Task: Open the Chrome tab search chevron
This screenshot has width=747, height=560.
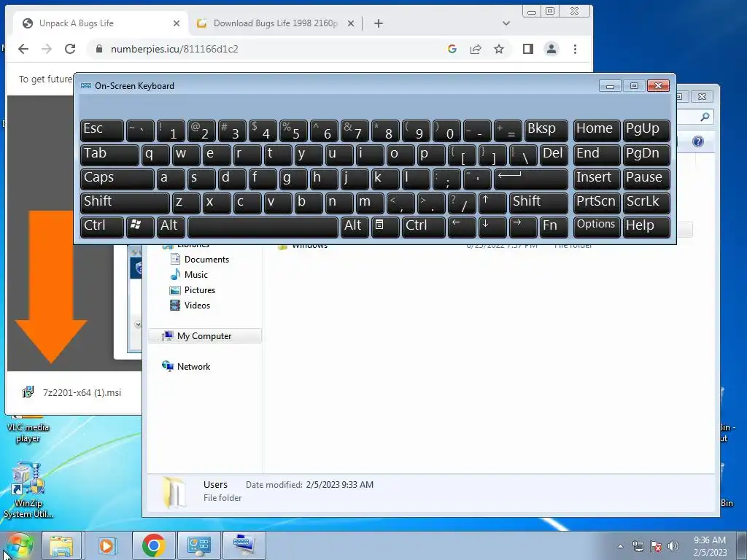Action: [506, 23]
